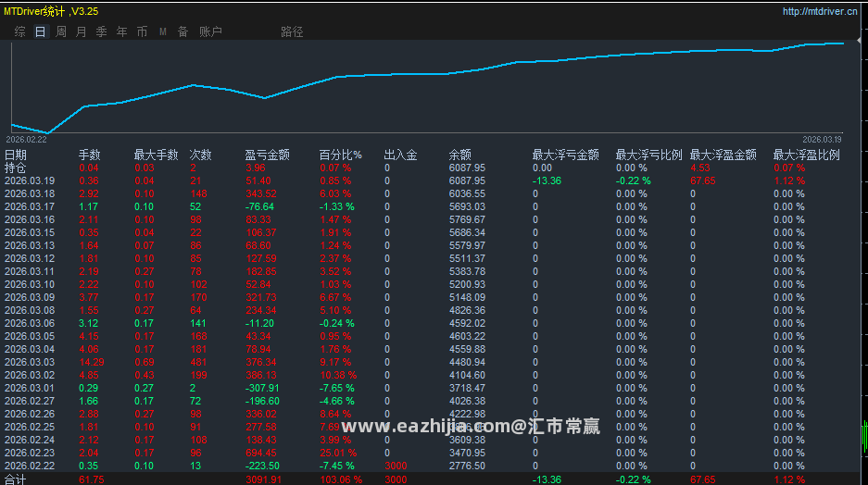
Task: Click percentage 10.38 %
Action: (338, 375)
